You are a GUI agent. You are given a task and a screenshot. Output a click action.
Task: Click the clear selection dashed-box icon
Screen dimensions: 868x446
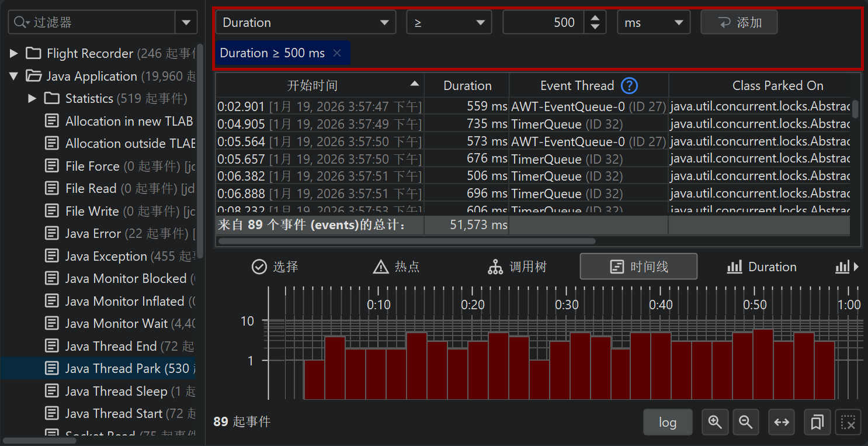click(848, 422)
